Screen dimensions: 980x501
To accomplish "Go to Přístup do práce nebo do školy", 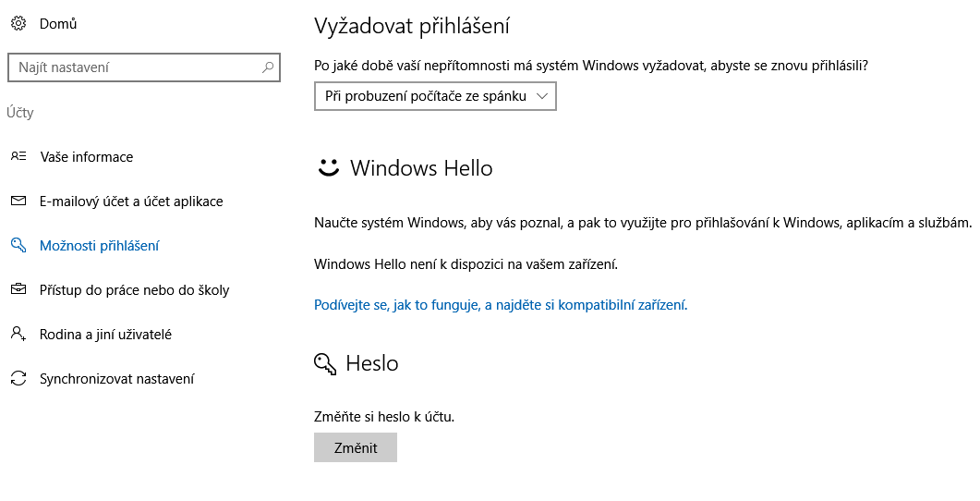I will [134, 289].
